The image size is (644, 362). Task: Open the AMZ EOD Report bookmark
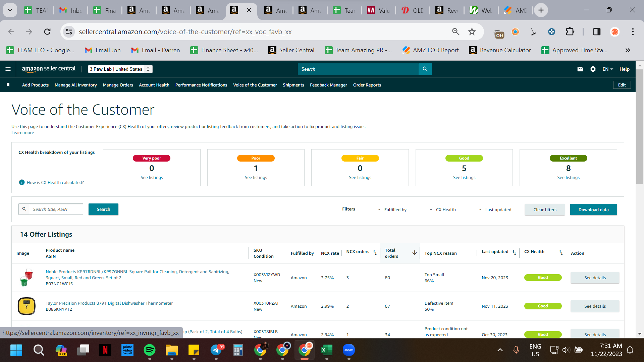pos(431,50)
